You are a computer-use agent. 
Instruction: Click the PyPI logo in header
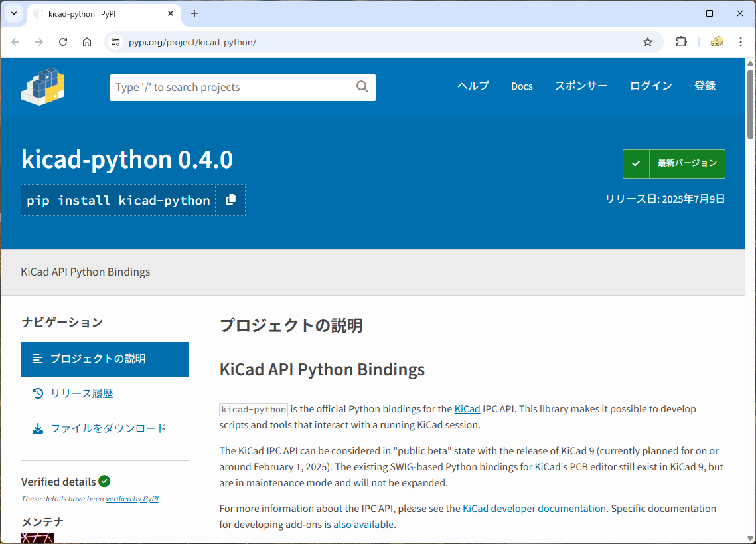(x=42, y=86)
